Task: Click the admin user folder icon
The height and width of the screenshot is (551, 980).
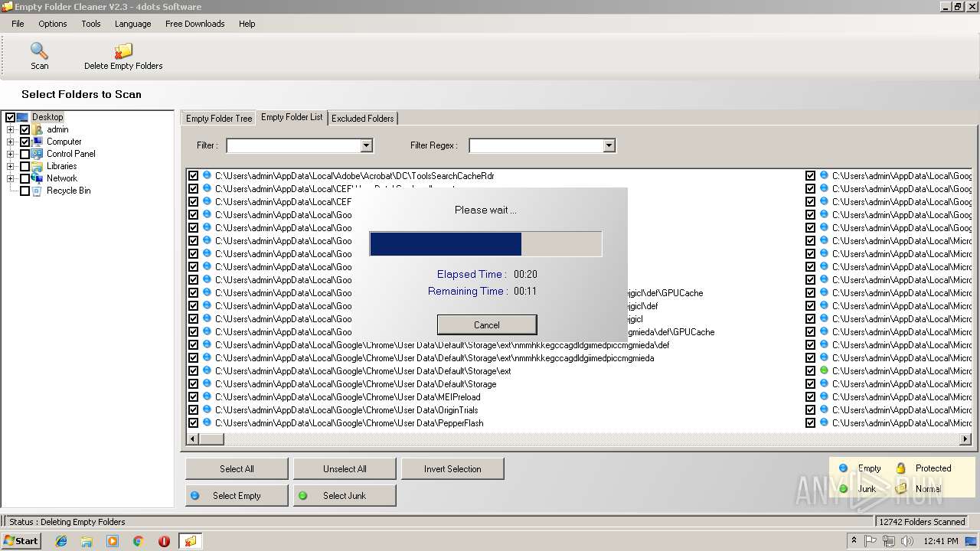Action: pyautogui.click(x=37, y=129)
